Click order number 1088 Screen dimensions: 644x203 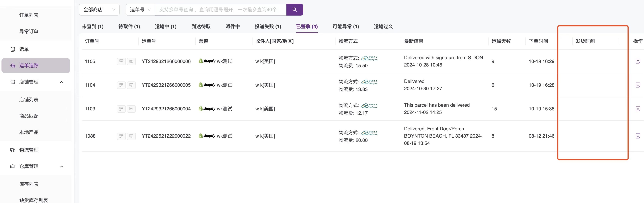pyautogui.click(x=90, y=136)
